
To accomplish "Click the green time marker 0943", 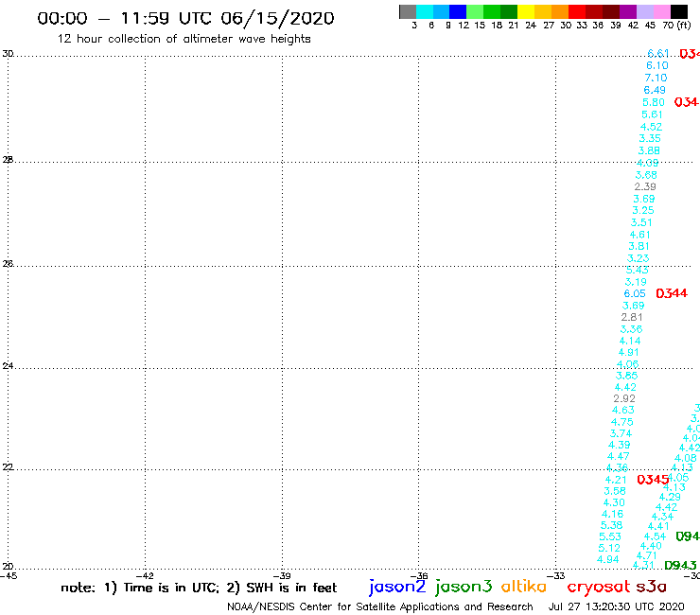I will pos(680,566).
